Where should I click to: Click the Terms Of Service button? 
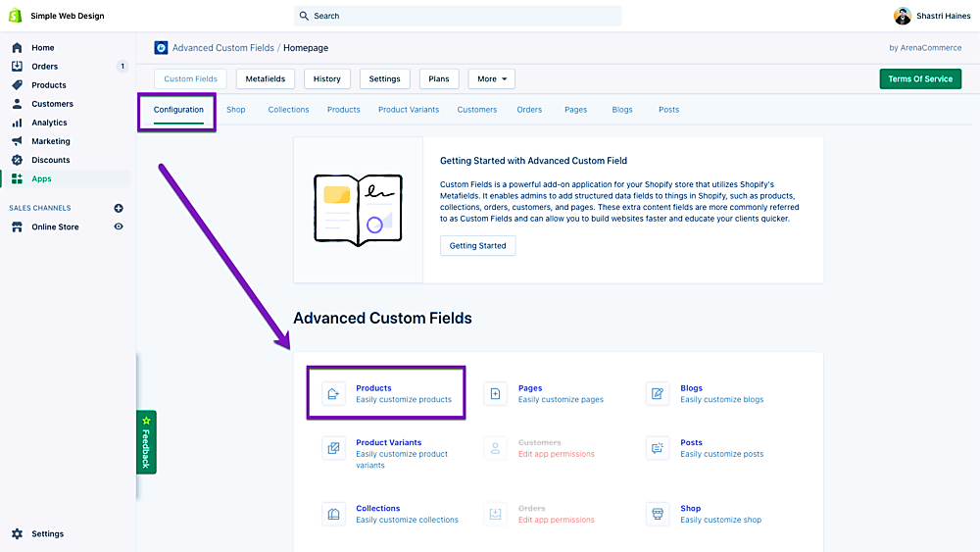(920, 78)
